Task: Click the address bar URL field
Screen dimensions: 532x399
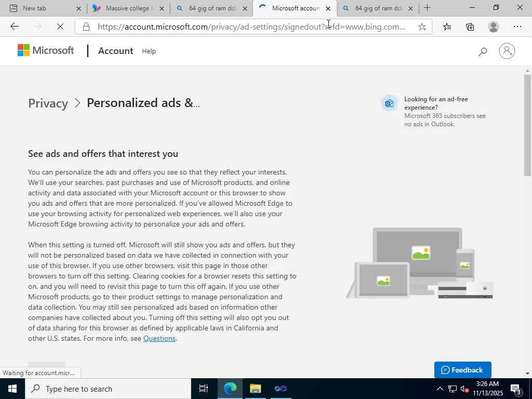Action: (x=251, y=27)
